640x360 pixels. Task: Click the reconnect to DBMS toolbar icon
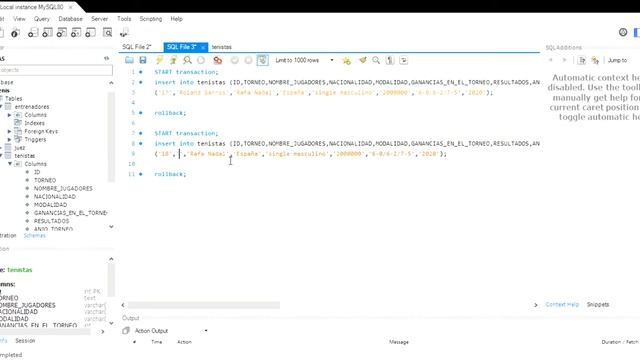[124, 33]
